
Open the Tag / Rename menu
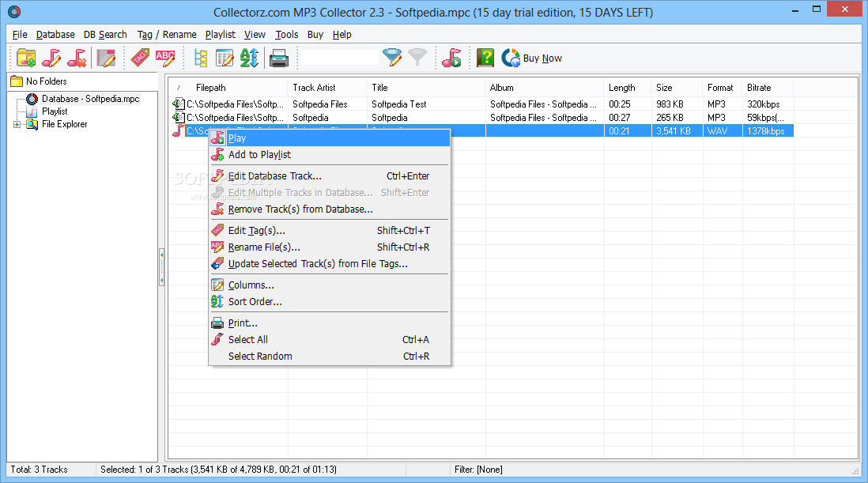point(167,34)
